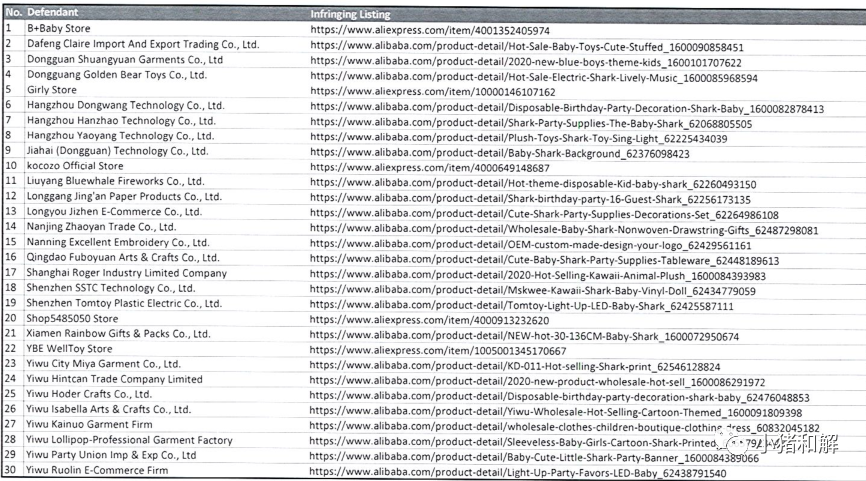Open the Yiwu-Wholesale-Hot-Selling-Cartoon-Themed listing link
Screen dimensions: 866x481
556,413
